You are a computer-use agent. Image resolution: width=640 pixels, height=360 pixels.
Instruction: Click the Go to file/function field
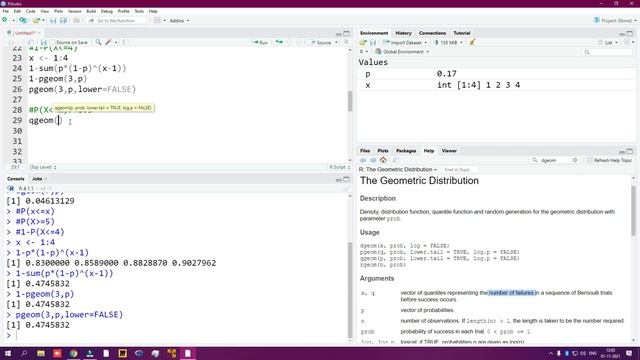tap(117, 20)
